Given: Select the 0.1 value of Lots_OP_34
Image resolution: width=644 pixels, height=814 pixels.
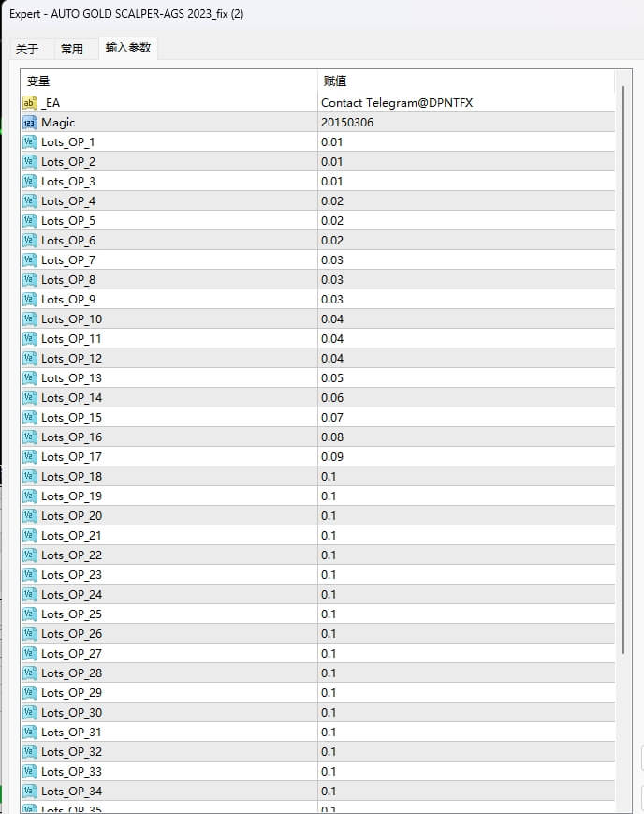Looking at the screenshot, I should (329, 792).
